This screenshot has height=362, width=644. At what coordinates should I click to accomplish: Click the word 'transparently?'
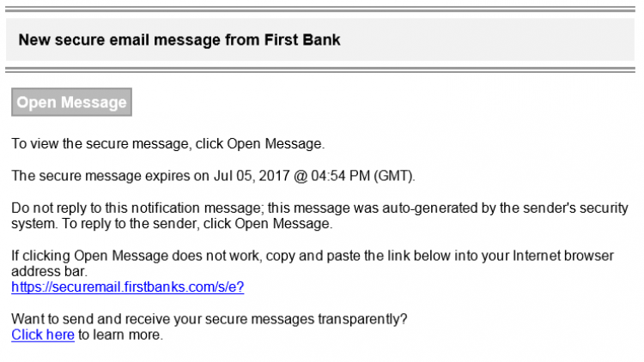coord(362,319)
